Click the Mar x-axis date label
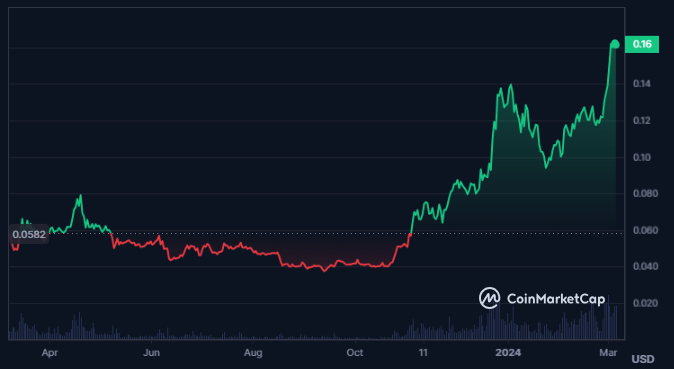This screenshot has height=369, width=674. pos(608,353)
